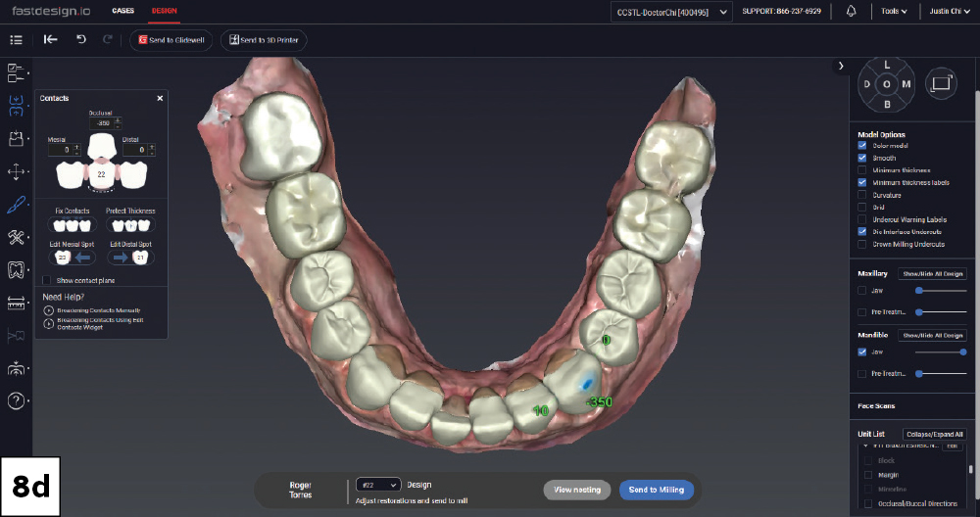Enable Crown Milling Undercuts checkbox
This screenshot has height=517, width=980.
(x=861, y=244)
